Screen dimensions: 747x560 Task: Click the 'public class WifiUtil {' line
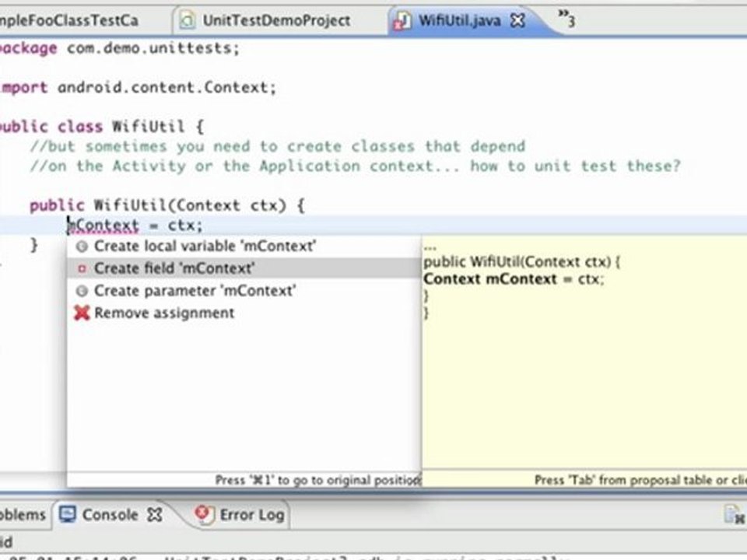[102, 127]
